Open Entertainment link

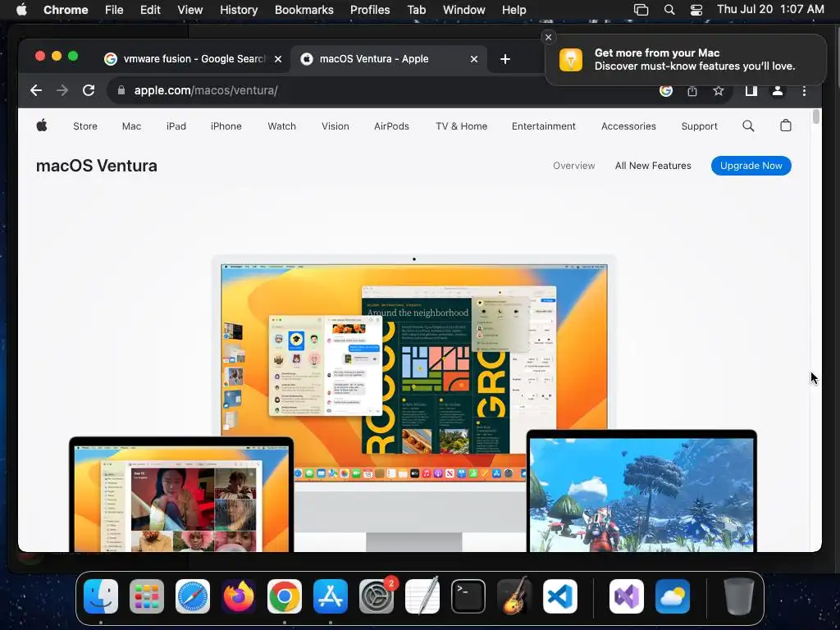[x=544, y=126]
